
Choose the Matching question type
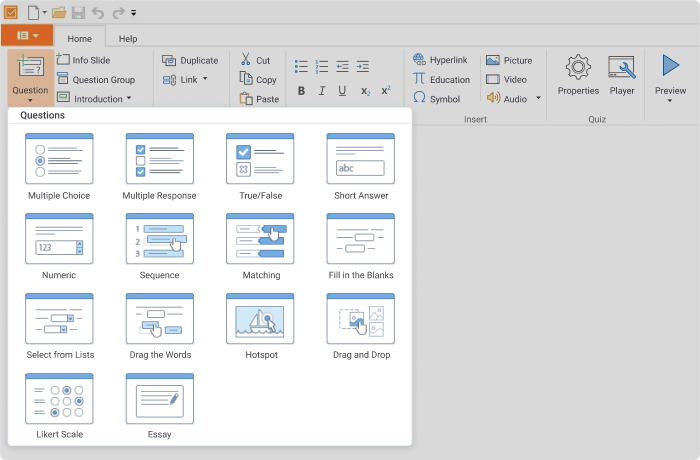point(260,247)
